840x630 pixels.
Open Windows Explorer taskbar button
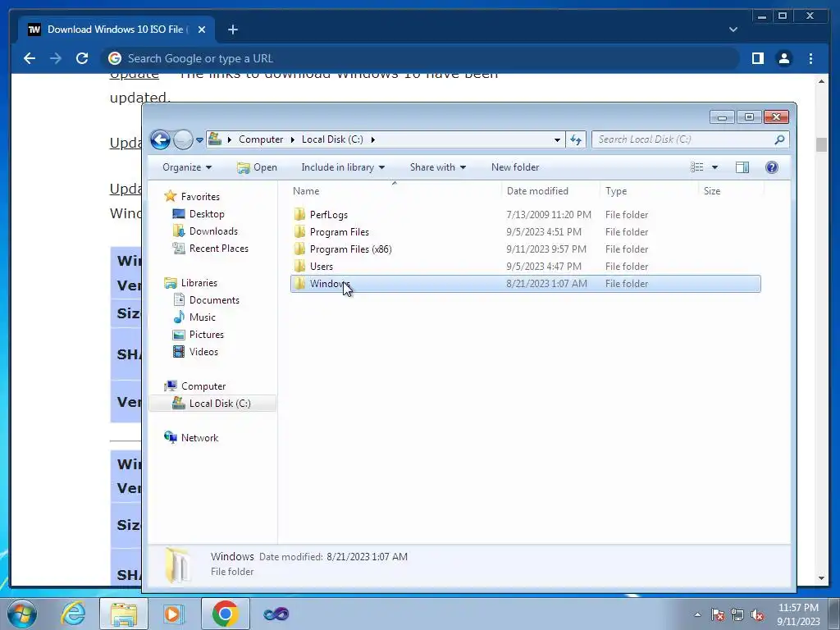(124, 614)
